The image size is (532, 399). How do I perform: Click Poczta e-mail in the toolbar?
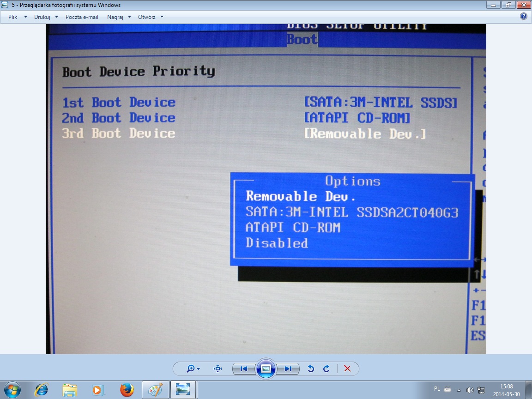82,17
